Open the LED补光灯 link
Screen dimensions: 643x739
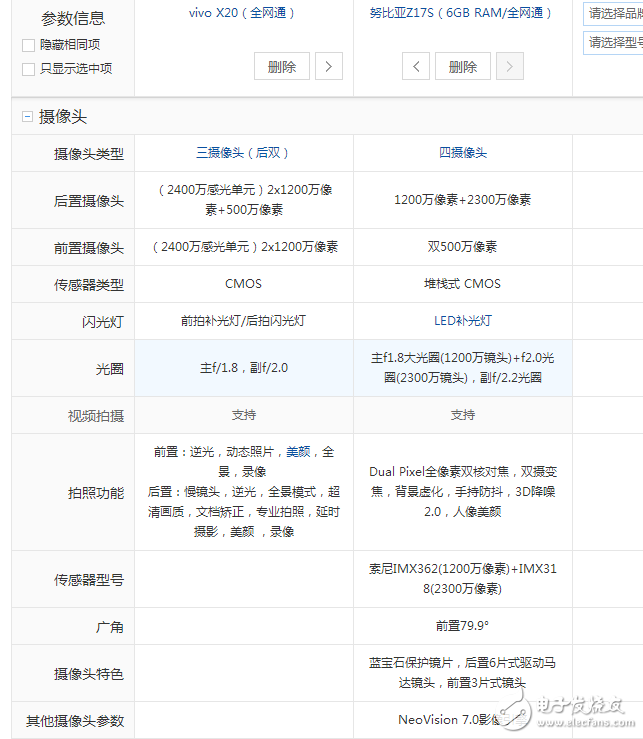tap(462, 321)
